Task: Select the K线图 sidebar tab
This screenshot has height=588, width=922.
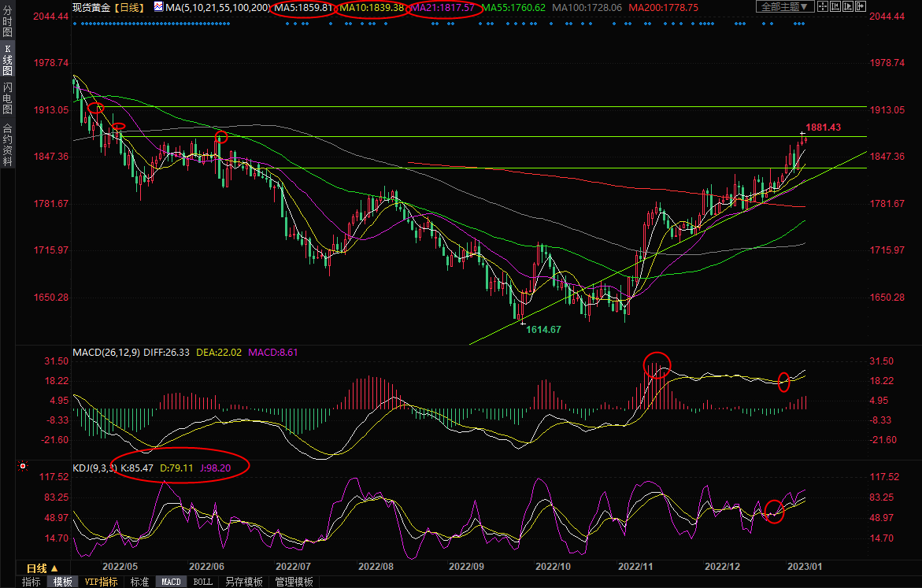Action: click(x=7, y=60)
